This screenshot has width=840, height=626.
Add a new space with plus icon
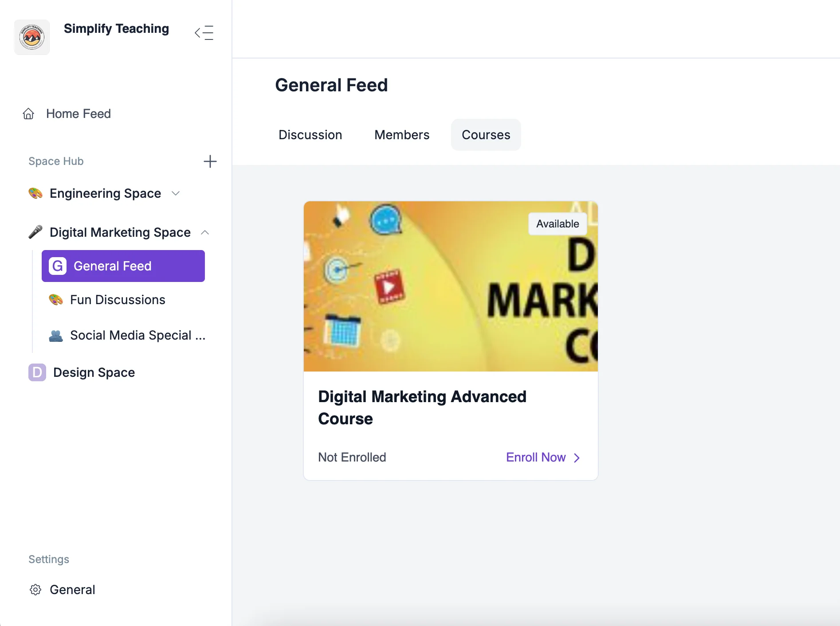[x=210, y=161]
